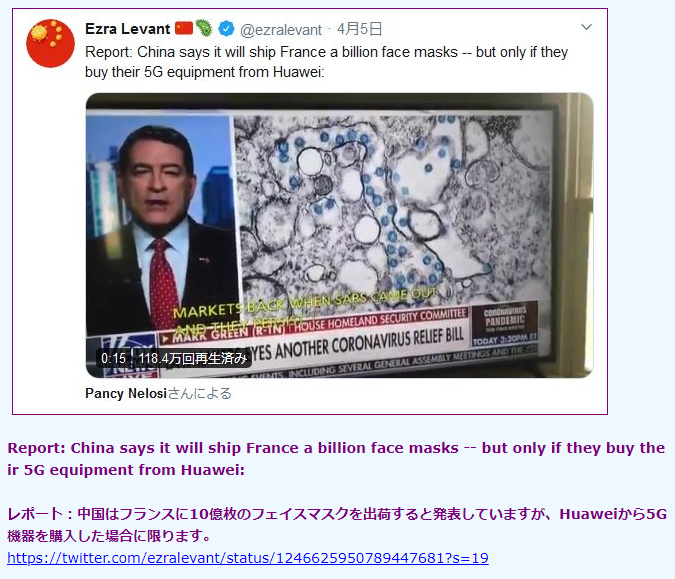
Task: Click the Japanese translation paragraph
Action: (337, 525)
